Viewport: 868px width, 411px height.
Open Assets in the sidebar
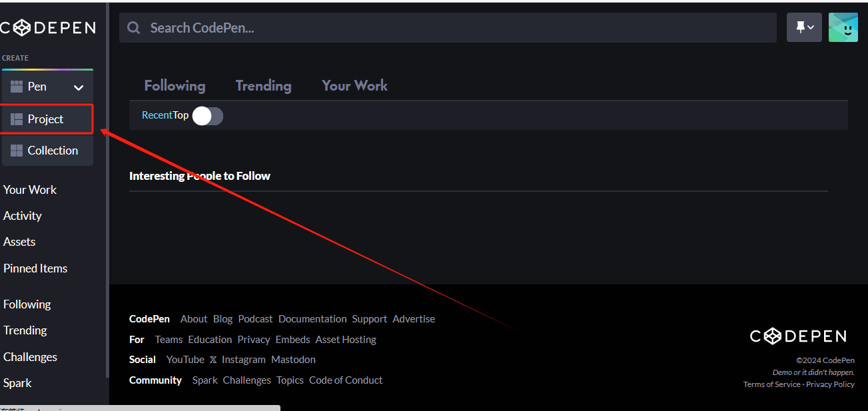click(19, 242)
